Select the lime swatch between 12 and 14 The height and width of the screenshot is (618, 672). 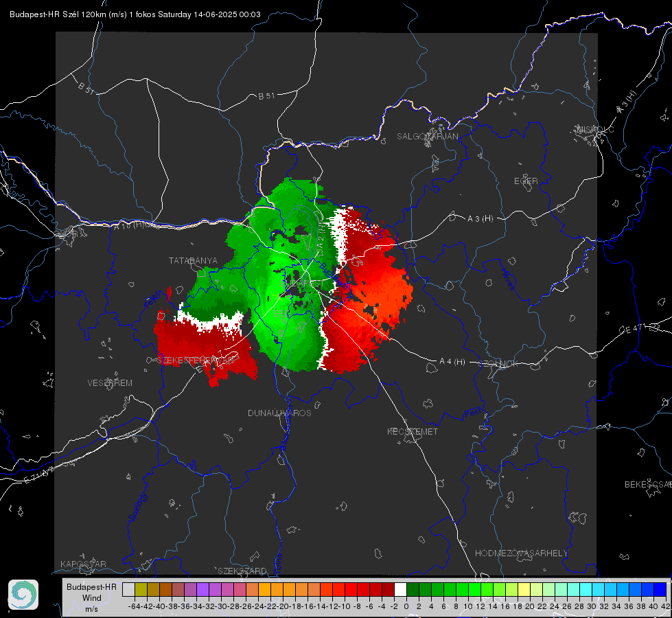[x=487, y=589]
